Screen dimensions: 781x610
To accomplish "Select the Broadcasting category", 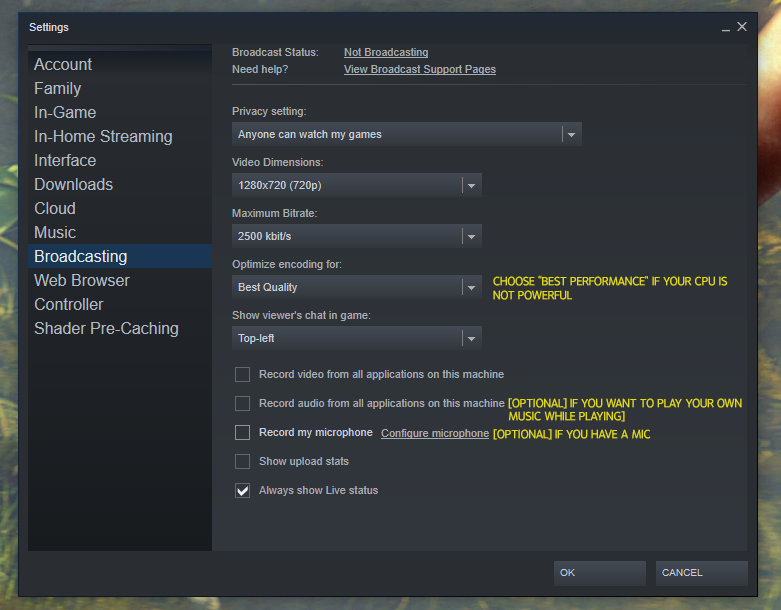I will 120,256.
